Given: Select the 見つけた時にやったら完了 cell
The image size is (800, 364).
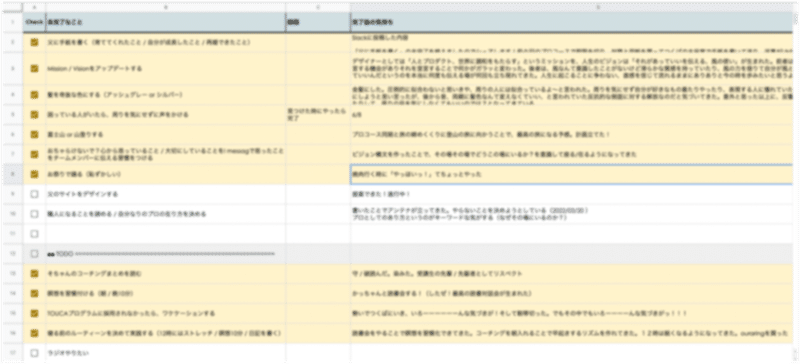Looking at the screenshot, I should pos(318,115).
